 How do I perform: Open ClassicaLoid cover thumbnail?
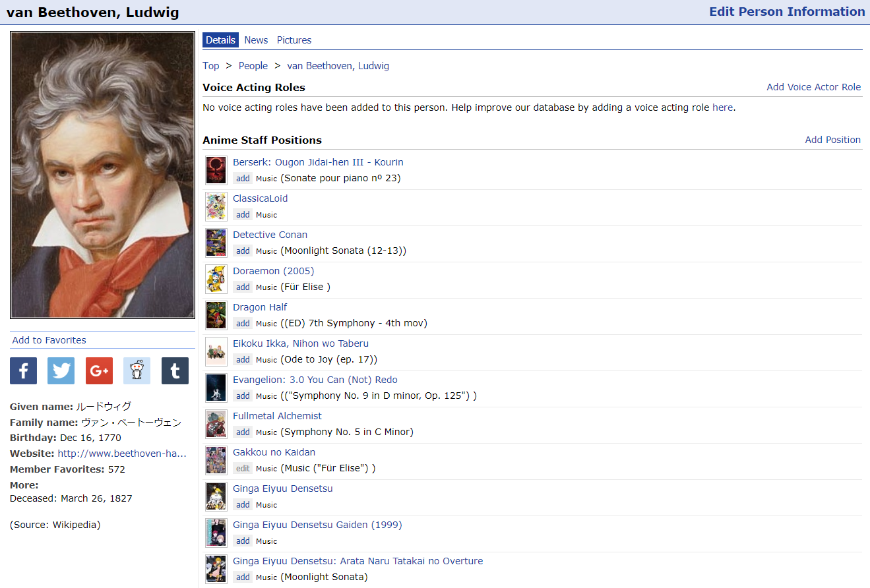pos(216,206)
